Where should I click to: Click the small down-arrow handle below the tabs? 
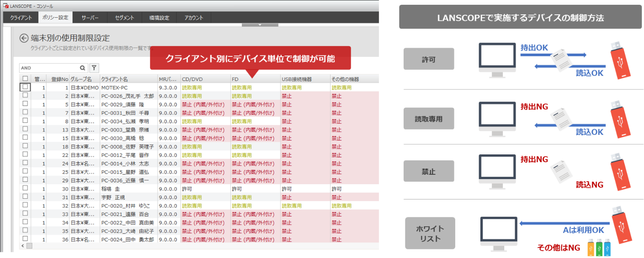click(x=260, y=25)
